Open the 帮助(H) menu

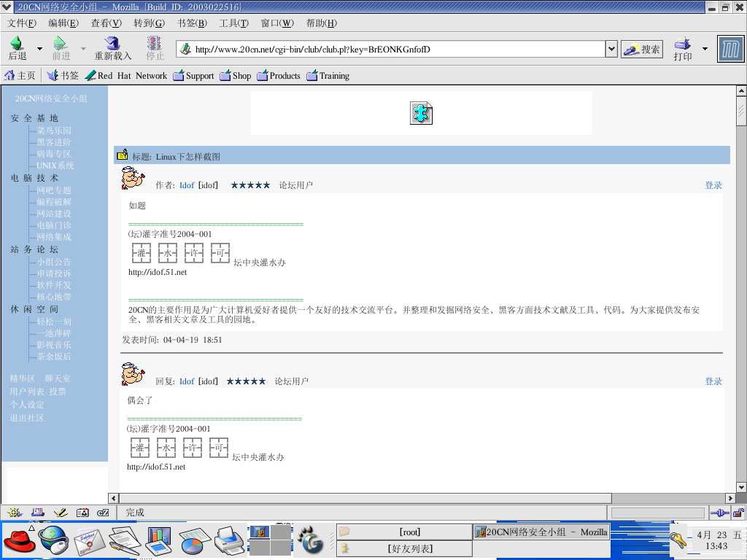coord(321,23)
